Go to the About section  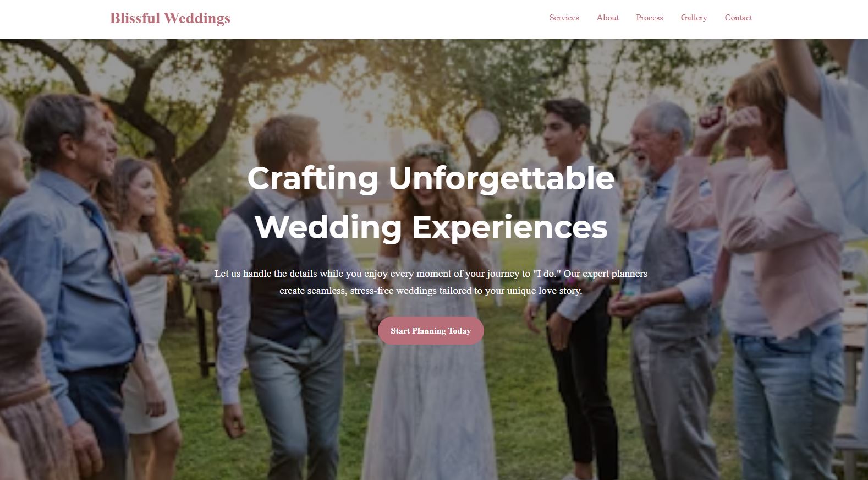point(607,18)
